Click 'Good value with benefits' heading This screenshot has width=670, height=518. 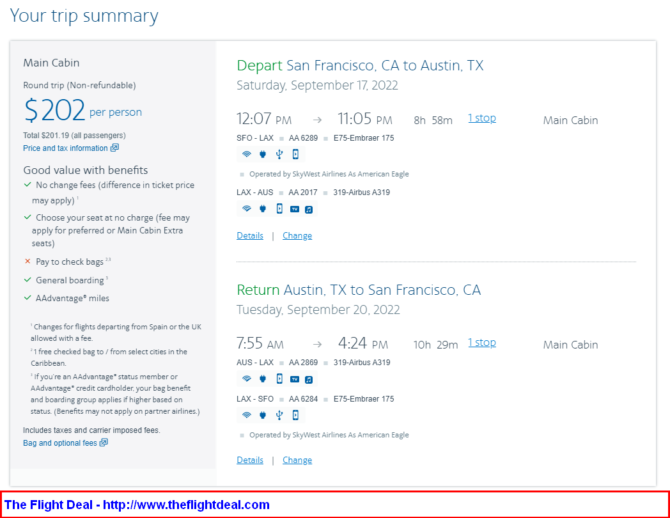85,170
